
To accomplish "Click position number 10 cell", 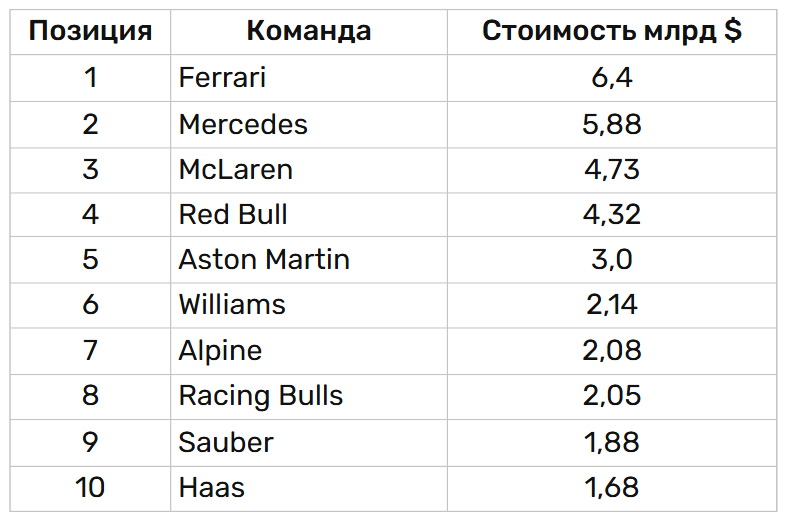I will 90,488.
